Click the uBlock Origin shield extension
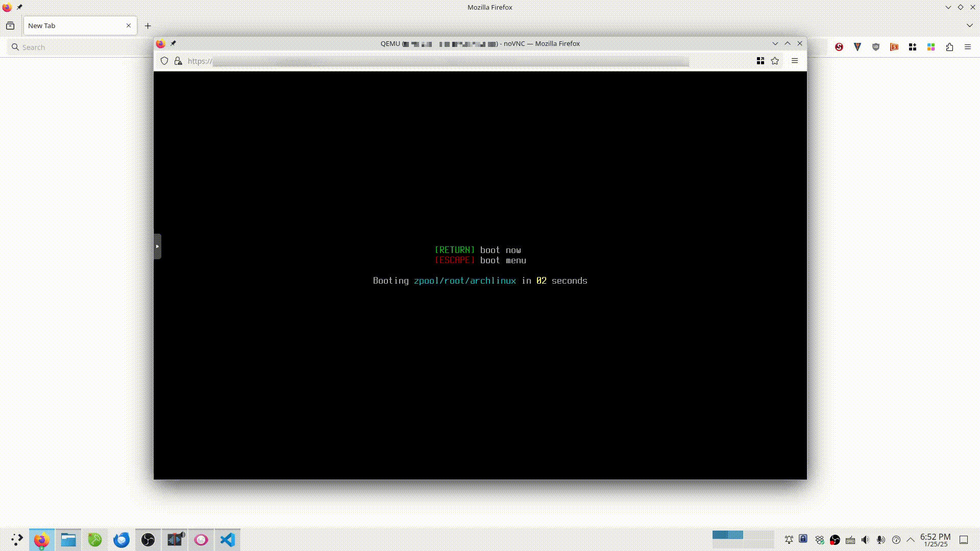The height and width of the screenshot is (551, 980). [876, 47]
